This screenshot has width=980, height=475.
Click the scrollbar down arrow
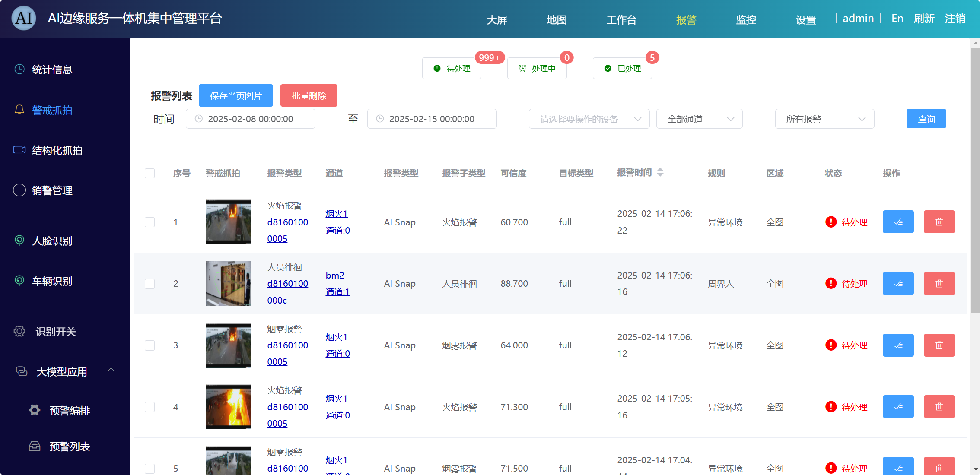pyautogui.click(x=975, y=469)
